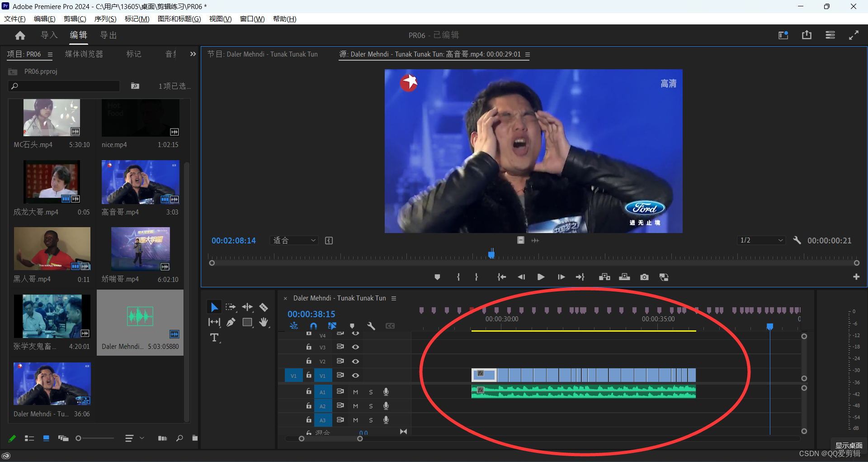Click the Overwrite edit button
Image resolution: width=868 pixels, height=462 pixels.
(625, 277)
